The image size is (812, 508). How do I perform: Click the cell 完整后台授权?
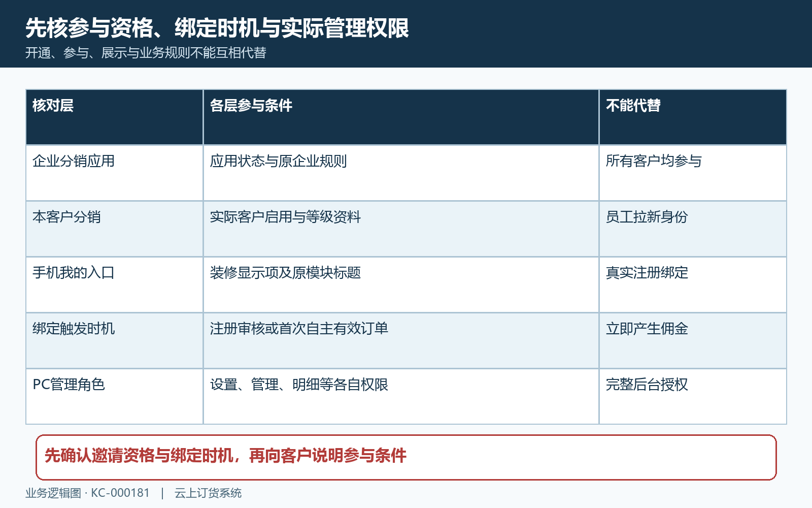click(x=693, y=397)
